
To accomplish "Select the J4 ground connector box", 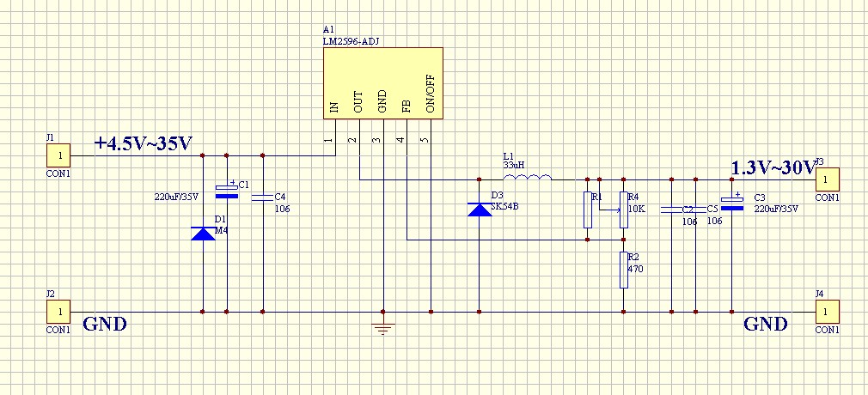I will (827, 312).
